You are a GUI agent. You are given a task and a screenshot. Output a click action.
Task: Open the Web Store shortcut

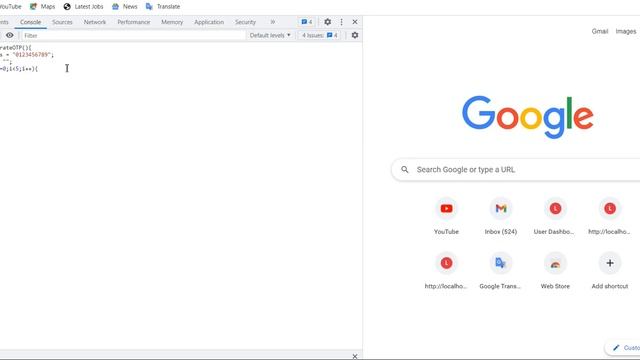555,271
